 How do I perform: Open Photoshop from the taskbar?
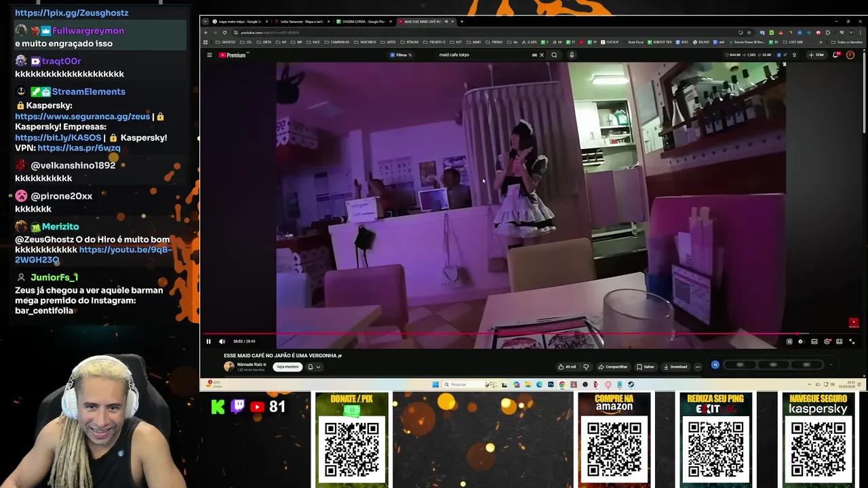pyautogui.click(x=551, y=384)
